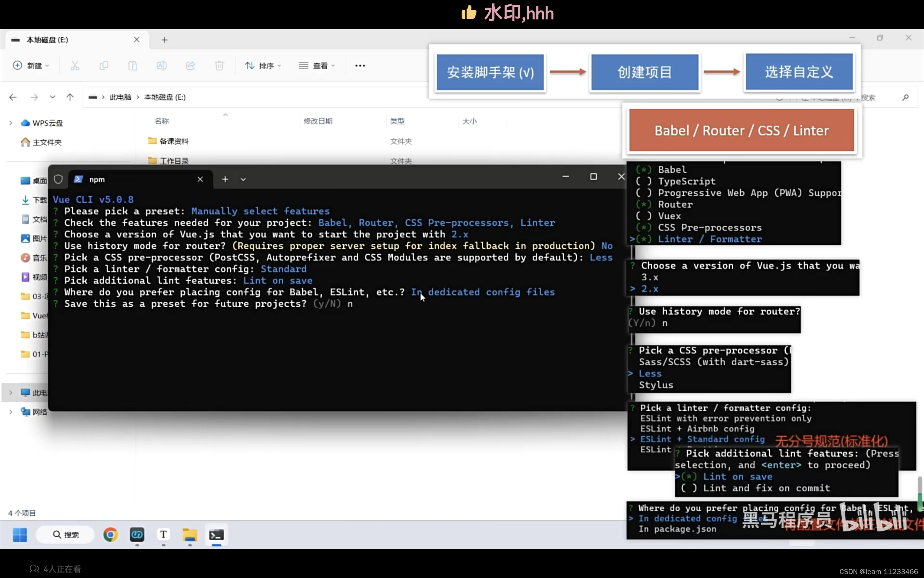Click the Linter / Formatter checkbox

pos(644,239)
